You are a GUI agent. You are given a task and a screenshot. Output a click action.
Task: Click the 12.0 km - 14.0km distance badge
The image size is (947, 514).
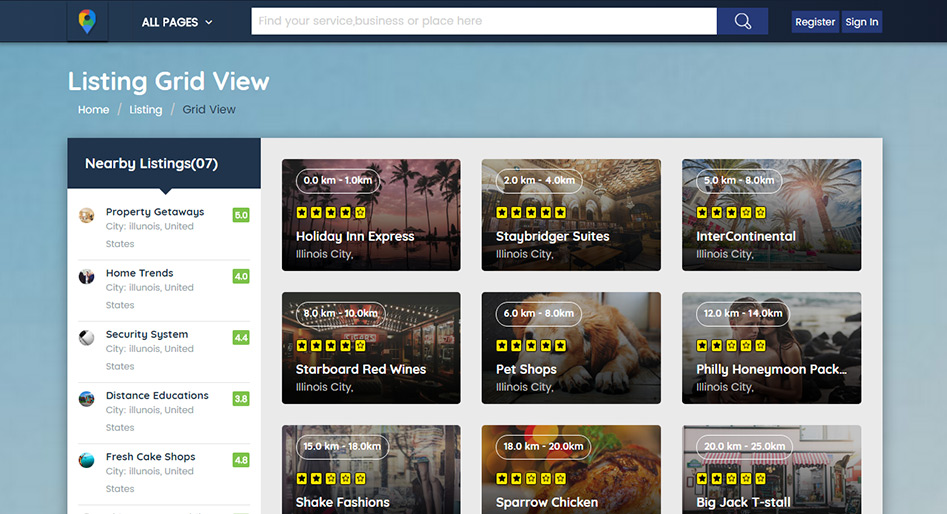coord(743,313)
